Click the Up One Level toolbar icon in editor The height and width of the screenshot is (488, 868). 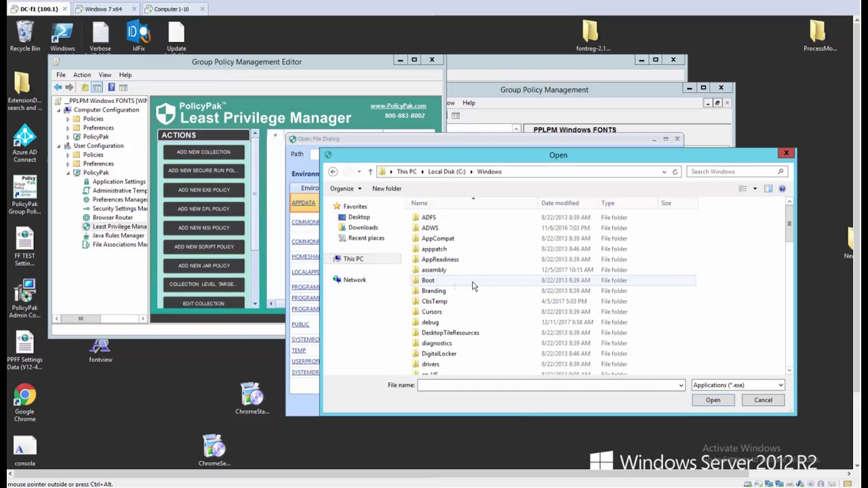[x=85, y=87]
